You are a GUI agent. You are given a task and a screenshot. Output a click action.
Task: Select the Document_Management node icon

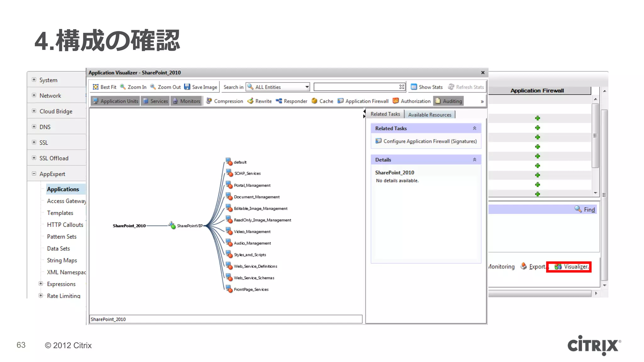point(229,196)
